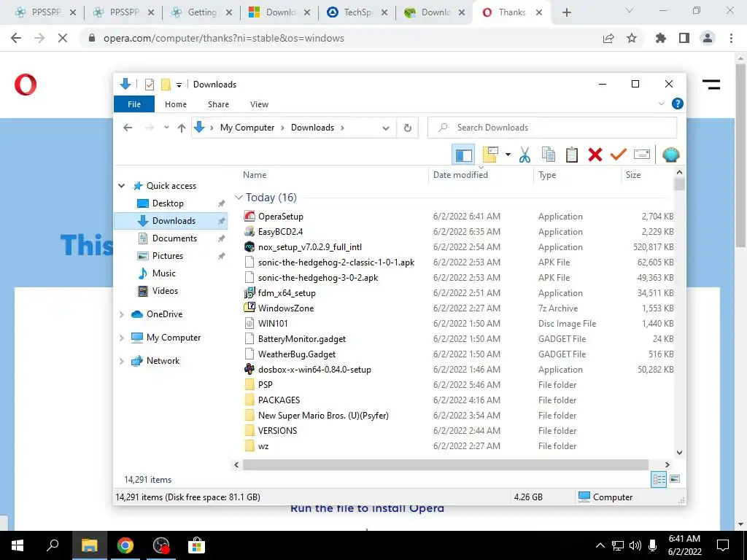Open Chrome extensions puzzle icon
The height and width of the screenshot is (560, 747).
tap(661, 38)
